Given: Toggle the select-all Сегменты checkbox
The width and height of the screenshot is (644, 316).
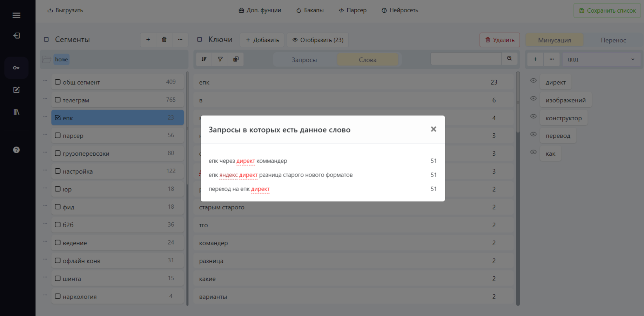Looking at the screenshot, I should pos(46,40).
